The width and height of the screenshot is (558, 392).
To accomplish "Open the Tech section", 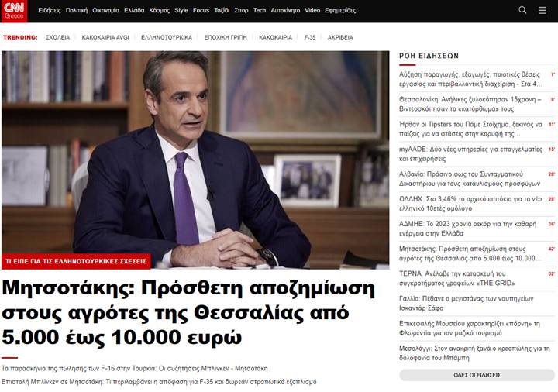I will point(260,10).
